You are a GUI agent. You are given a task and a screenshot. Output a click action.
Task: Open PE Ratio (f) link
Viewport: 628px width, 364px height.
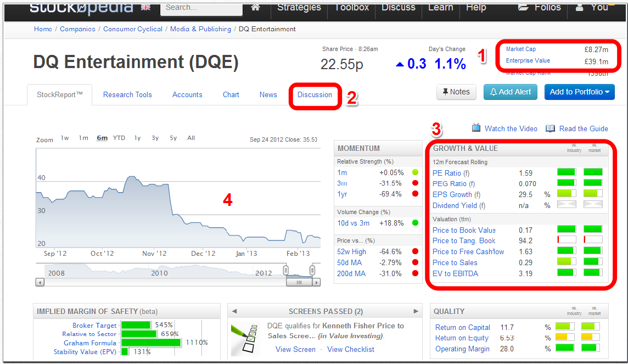pyautogui.click(x=451, y=173)
